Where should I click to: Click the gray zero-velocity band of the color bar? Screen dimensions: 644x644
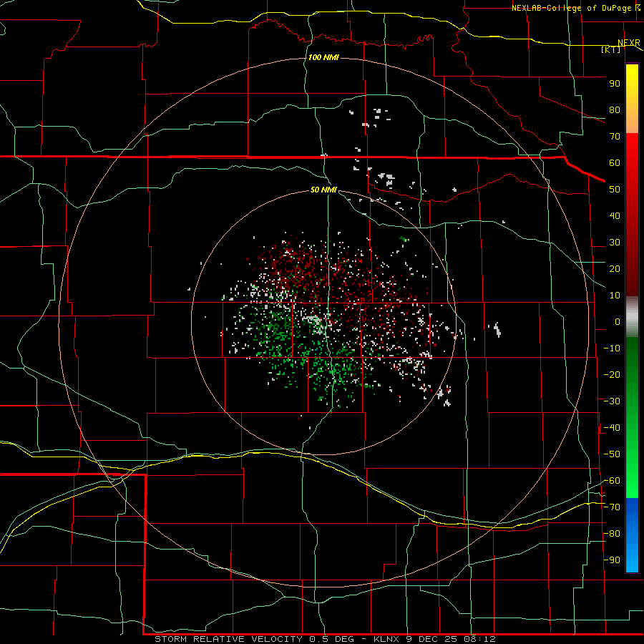click(x=632, y=317)
